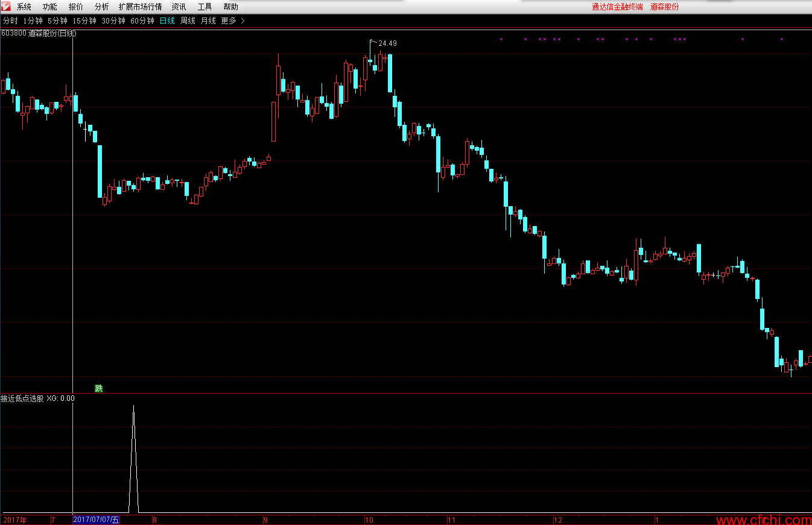Click the red 道森股份 title text
This screenshot has width=812, height=525.
click(664, 7)
